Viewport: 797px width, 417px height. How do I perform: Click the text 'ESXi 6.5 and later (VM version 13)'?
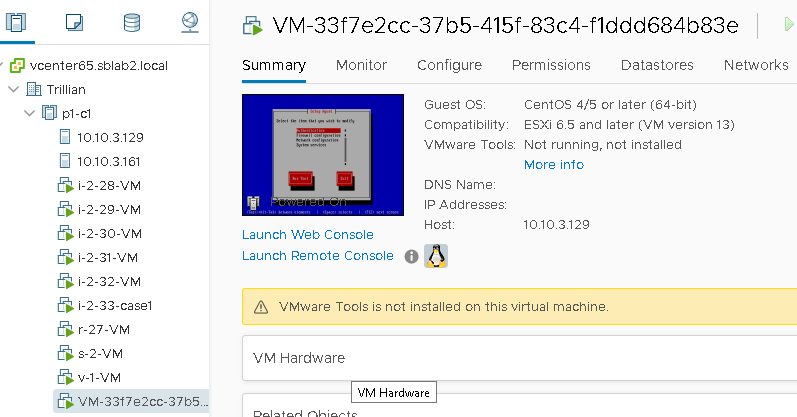629,125
